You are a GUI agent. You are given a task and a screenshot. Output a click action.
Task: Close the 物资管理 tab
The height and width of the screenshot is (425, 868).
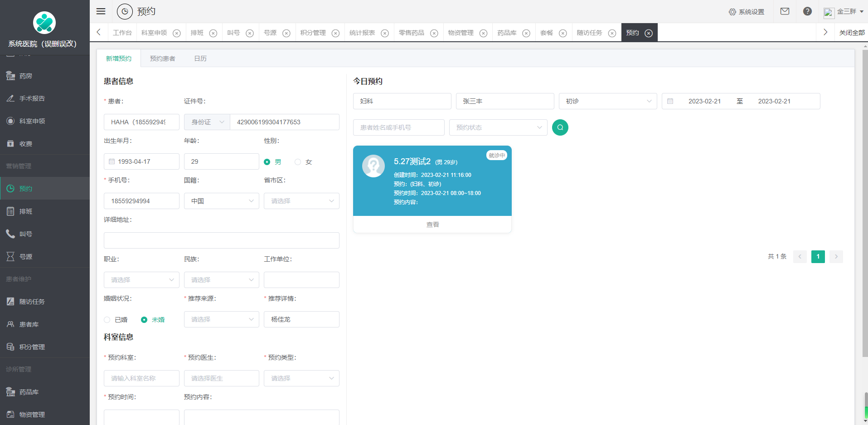point(484,33)
